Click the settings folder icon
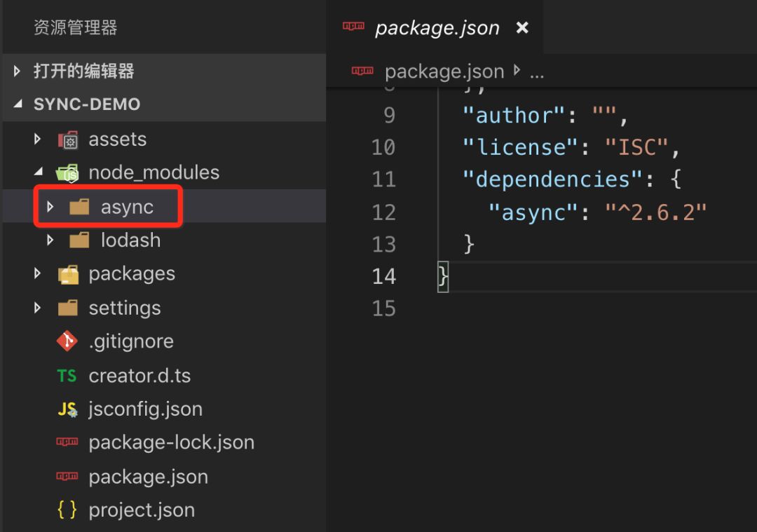 [67, 308]
